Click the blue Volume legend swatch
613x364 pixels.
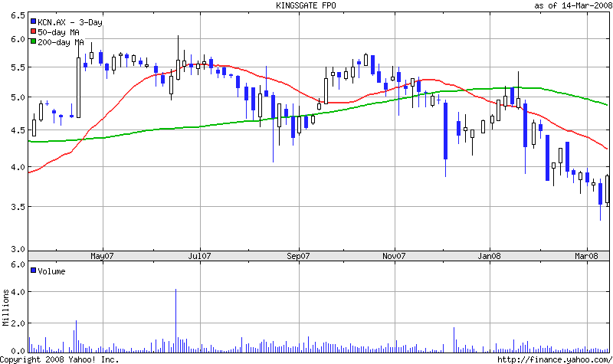[x=34, y=271]
